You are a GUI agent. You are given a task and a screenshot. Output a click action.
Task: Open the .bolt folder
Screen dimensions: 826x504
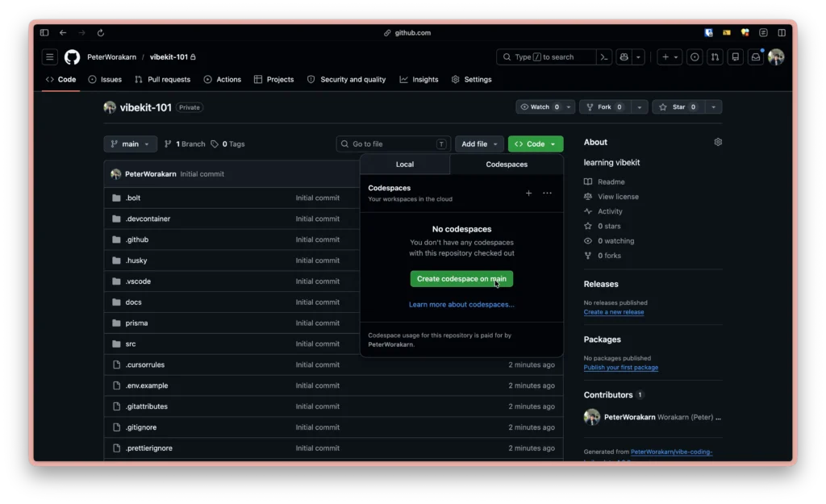point(133,198)
